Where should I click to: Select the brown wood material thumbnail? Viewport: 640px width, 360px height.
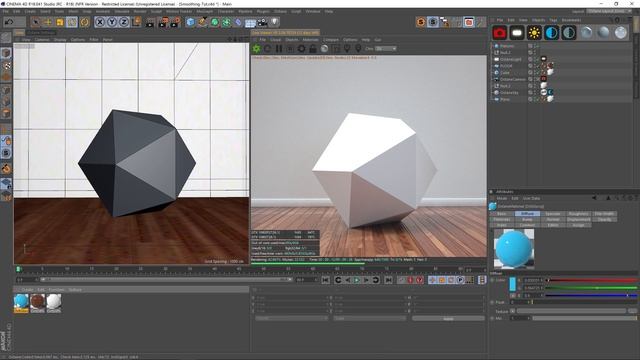(38, 302)
